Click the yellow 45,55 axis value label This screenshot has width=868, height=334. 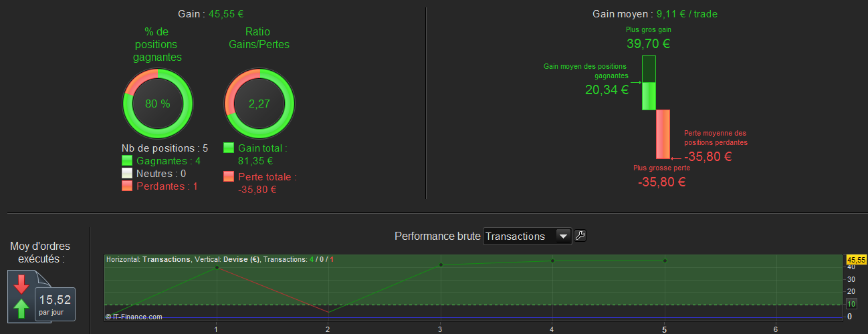(x=857, y=259)
